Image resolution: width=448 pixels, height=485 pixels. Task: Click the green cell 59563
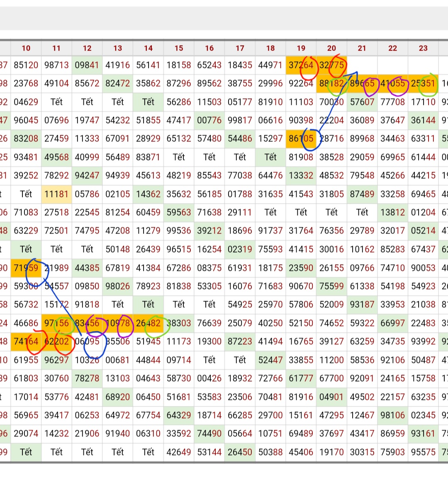click(x=179, y=212)
